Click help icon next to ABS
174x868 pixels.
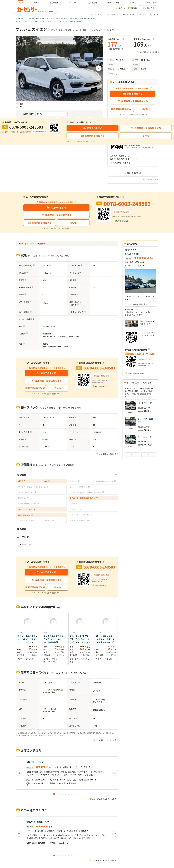(49, 481)
